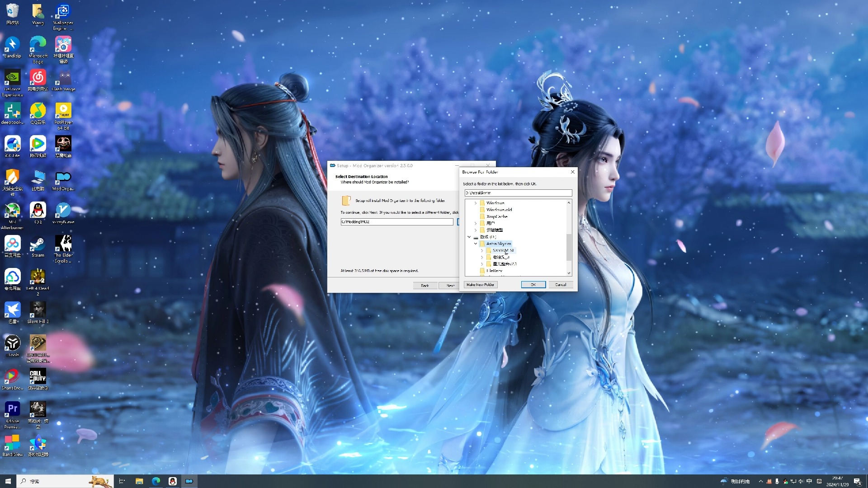This screenshot has width=868, height=488.
Task: Expand the SKYRIM SE folder
Action: 482,250
